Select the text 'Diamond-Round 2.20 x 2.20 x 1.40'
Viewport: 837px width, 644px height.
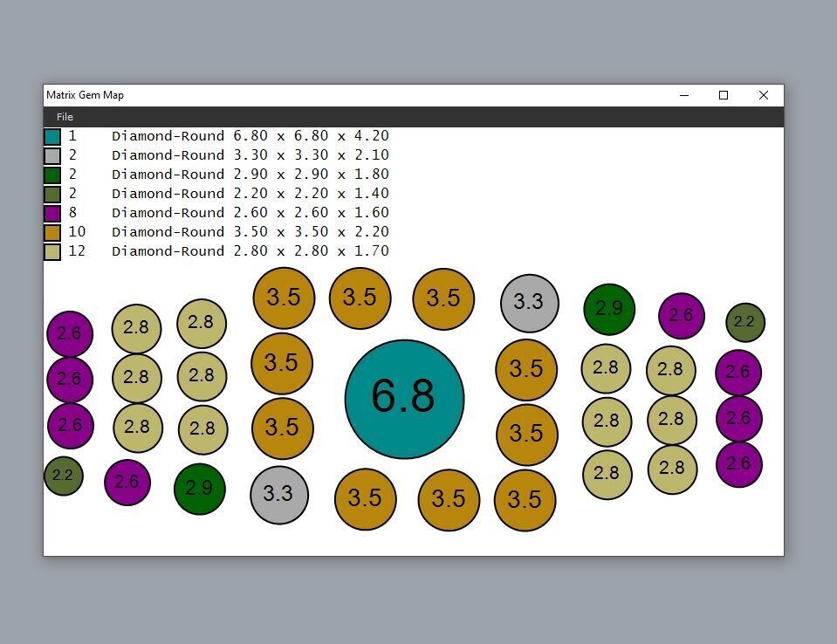250,194
